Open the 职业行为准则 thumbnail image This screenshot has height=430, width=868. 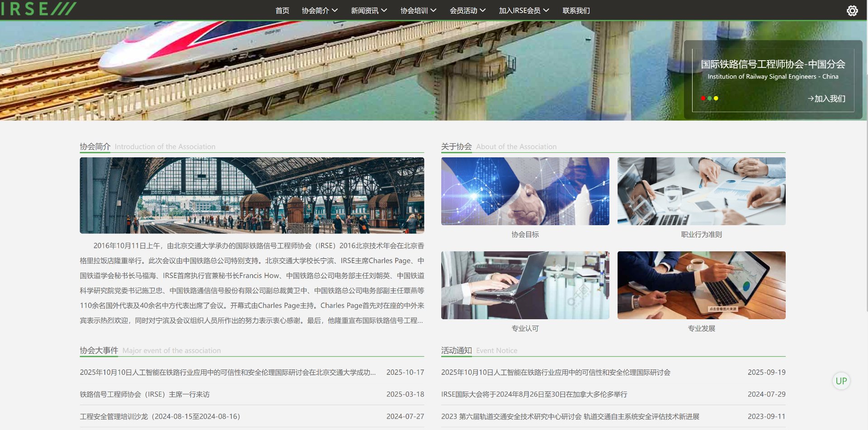click(x=702, y=191)
